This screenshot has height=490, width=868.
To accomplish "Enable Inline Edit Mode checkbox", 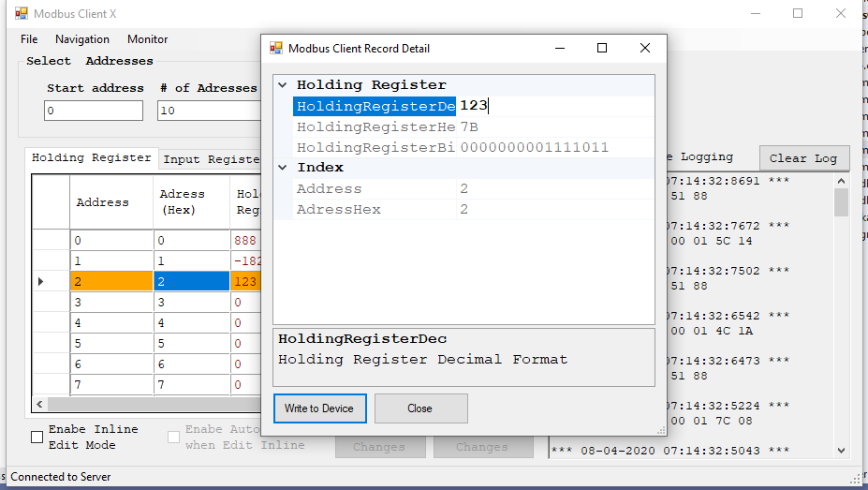I will pyautogui.click(x=37, y=438).
